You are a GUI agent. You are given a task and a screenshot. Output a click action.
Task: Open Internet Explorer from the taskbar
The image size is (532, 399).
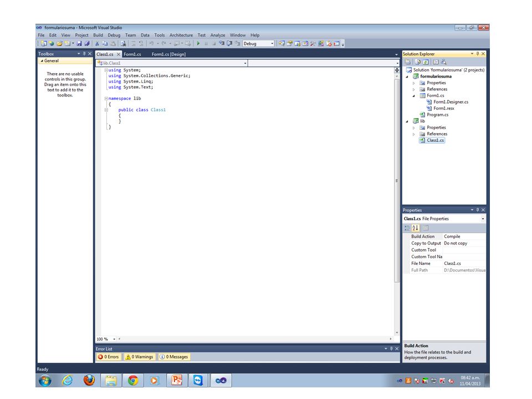(68, 380)
